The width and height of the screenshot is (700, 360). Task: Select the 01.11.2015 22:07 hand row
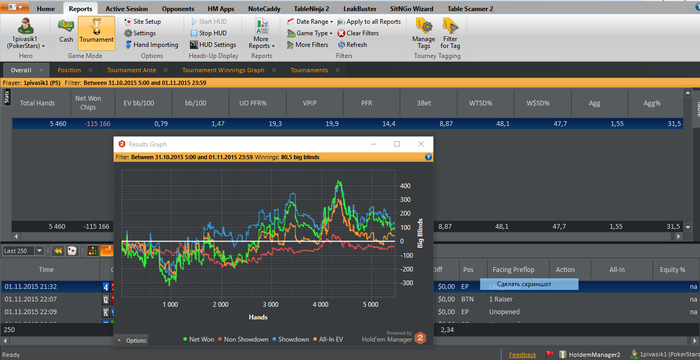350,299
